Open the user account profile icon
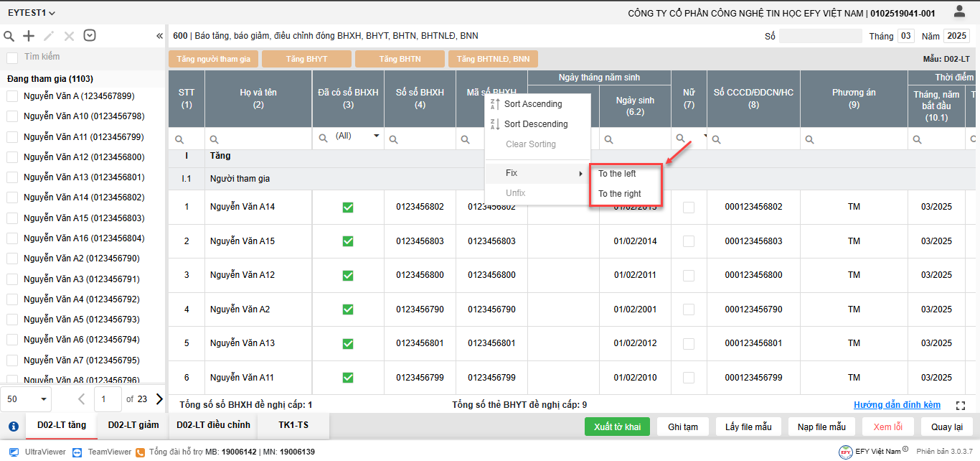 click(959, 11)
